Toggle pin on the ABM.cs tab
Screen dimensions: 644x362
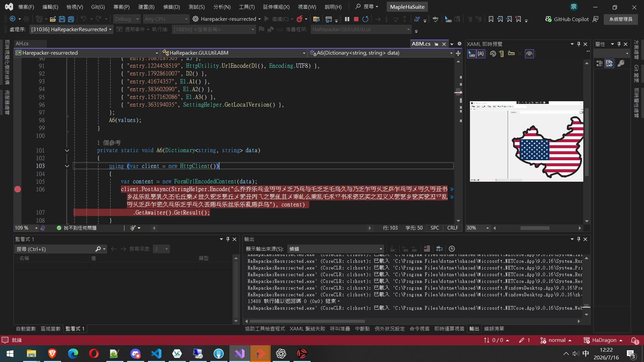tap(436, 44)
